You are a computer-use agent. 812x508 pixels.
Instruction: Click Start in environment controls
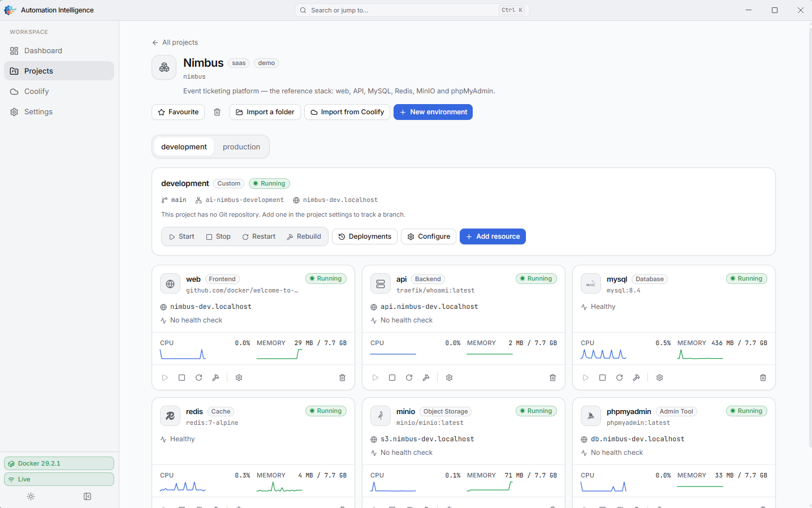pyautogui.click(x=182, y=236)
